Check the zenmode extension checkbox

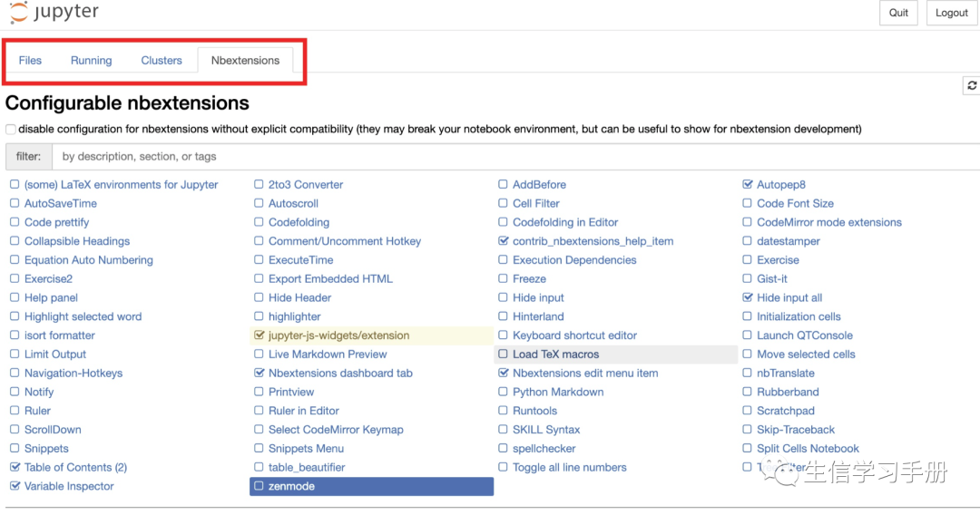click(x=259, y=486)
